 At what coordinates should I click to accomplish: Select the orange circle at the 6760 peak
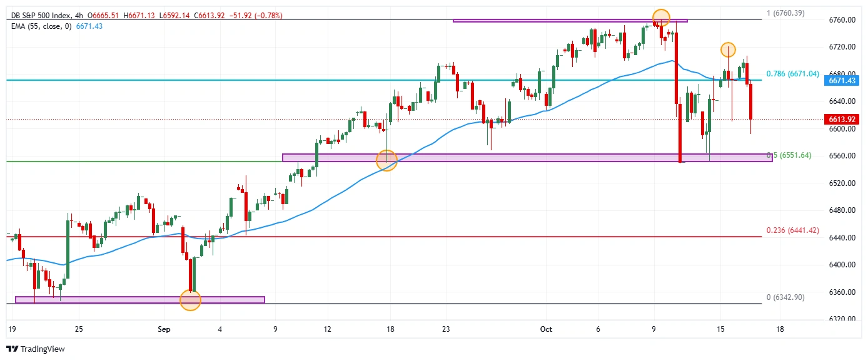(x=661, y=18)
